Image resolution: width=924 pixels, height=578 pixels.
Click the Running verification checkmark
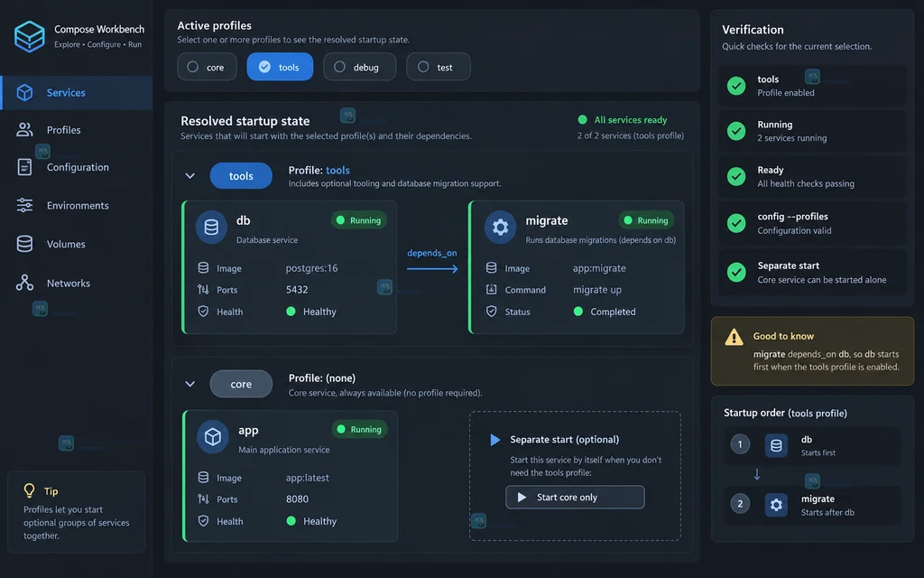pos(736,131)
